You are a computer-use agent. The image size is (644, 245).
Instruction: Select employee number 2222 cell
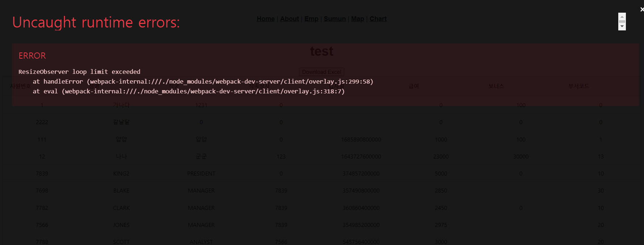(x=42, y=122)
